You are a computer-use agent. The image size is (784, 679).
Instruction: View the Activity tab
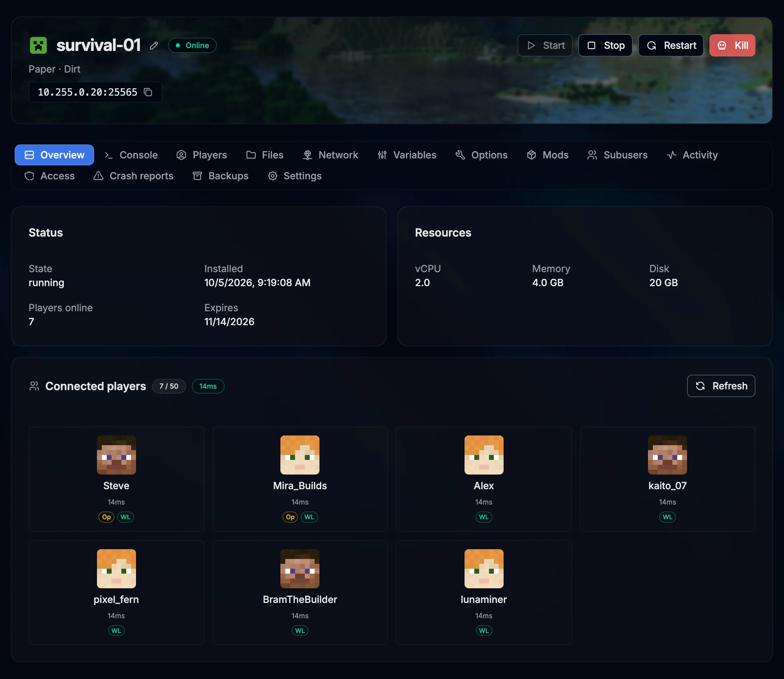point(692,155)
